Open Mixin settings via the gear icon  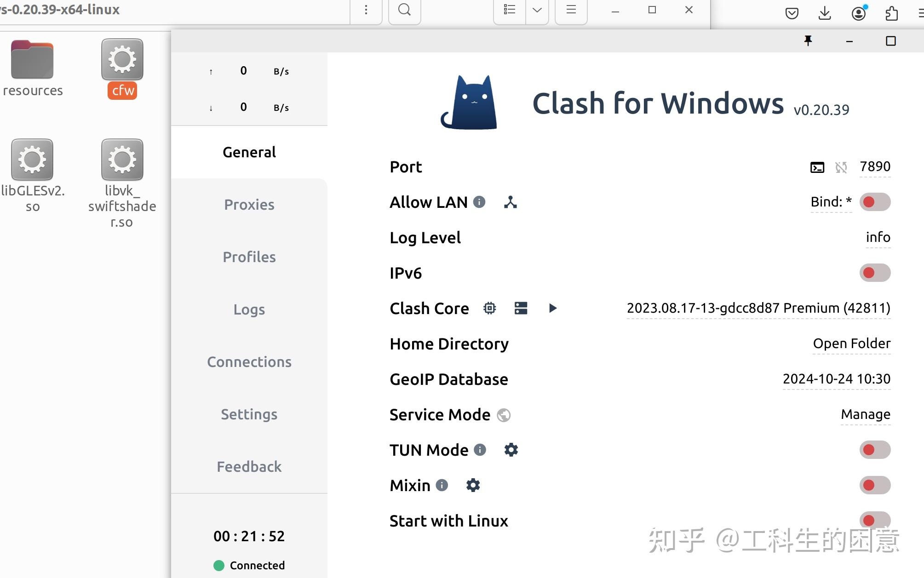(x=472, y=485)
